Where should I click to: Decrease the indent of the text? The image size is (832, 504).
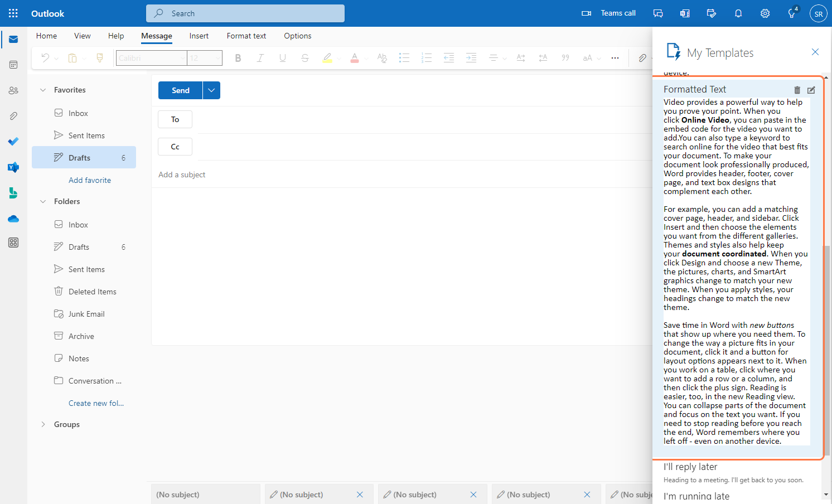point(449,58)
